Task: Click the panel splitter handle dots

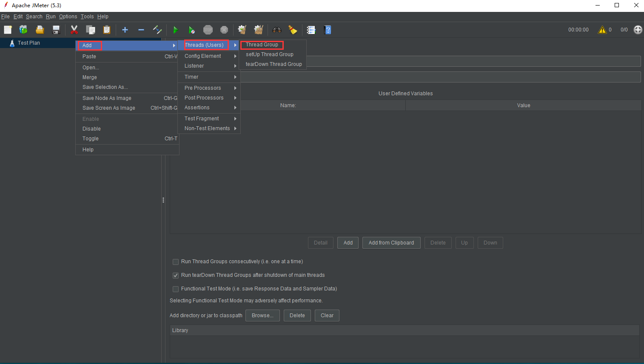Action: pos(163,200)
